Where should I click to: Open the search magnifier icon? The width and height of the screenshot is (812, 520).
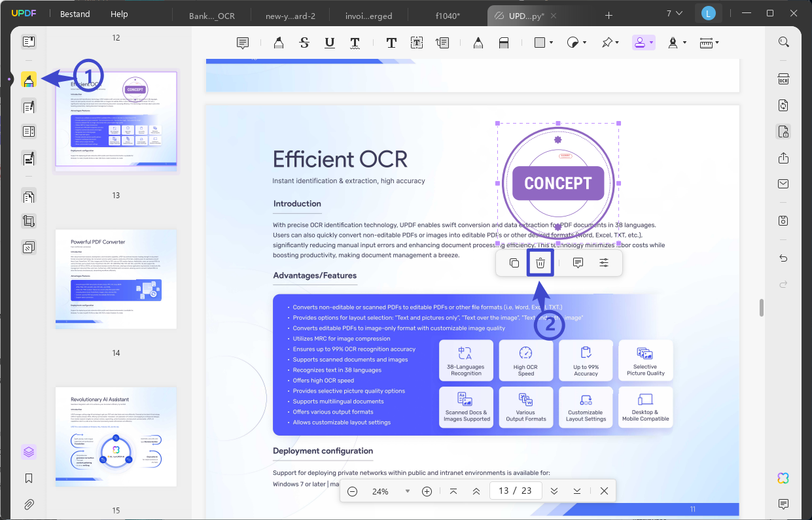pos(783,43)
